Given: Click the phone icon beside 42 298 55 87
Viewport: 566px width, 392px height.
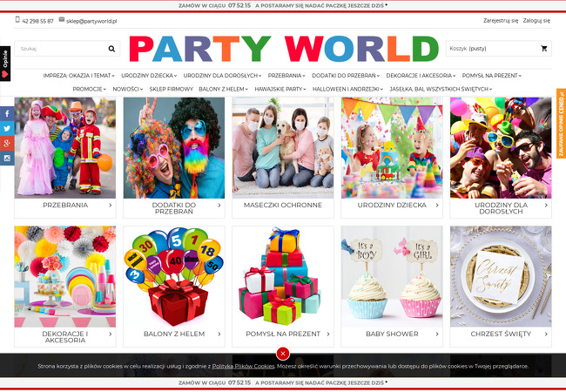Looking at the screenshot, I should click(17, 19).
